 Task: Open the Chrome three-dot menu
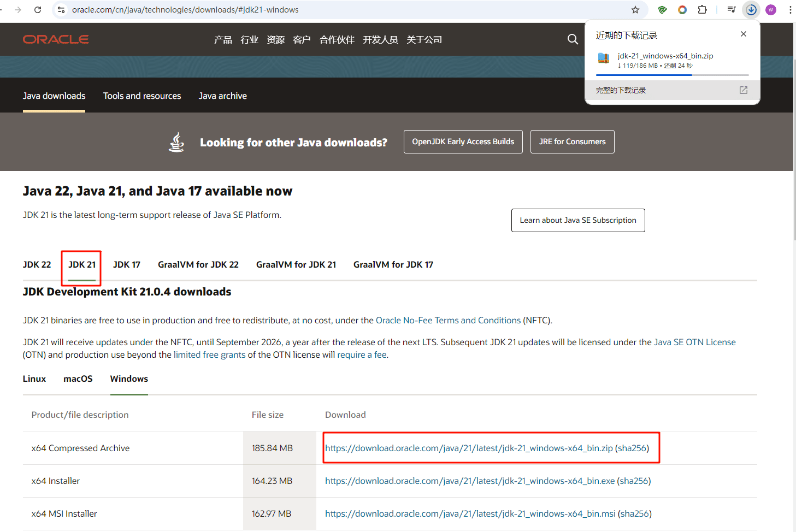click(x=790, y=10)
